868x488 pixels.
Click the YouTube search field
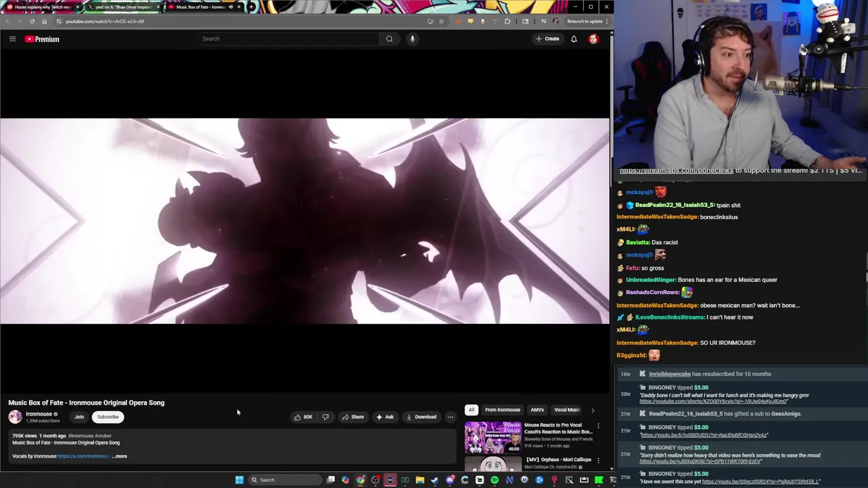coord(289,39)
